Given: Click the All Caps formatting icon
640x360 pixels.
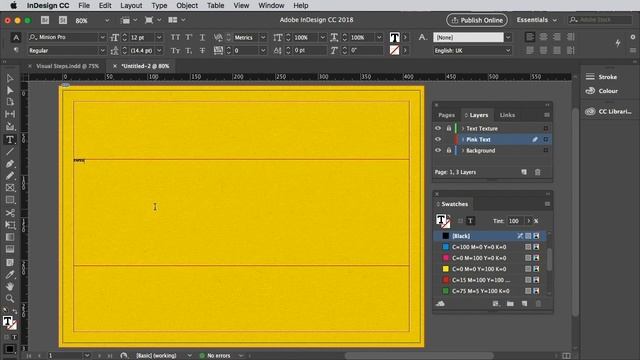Looking at the screenshot, I should tap(176, 37).
